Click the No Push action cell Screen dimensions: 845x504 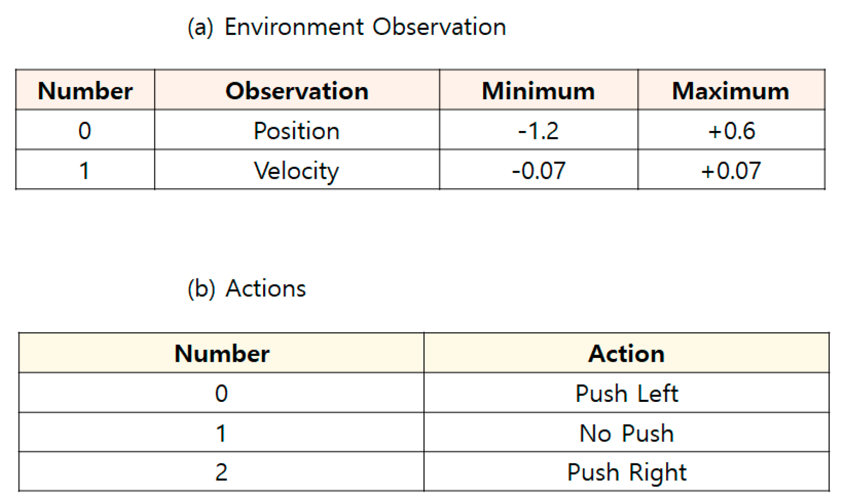626,433
